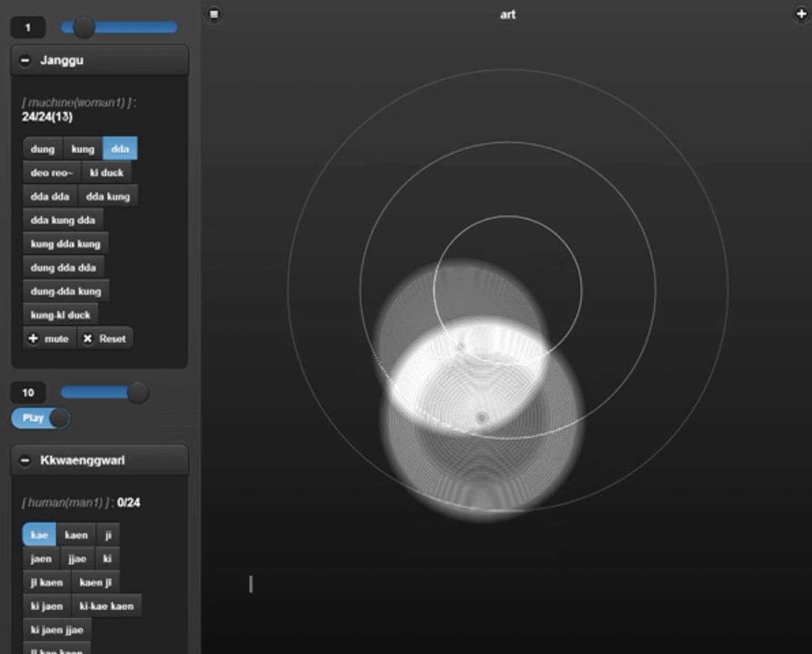The image size is (812, 654).
Task: Click the square icon at top-left of canvas
Action: [214, 14]
